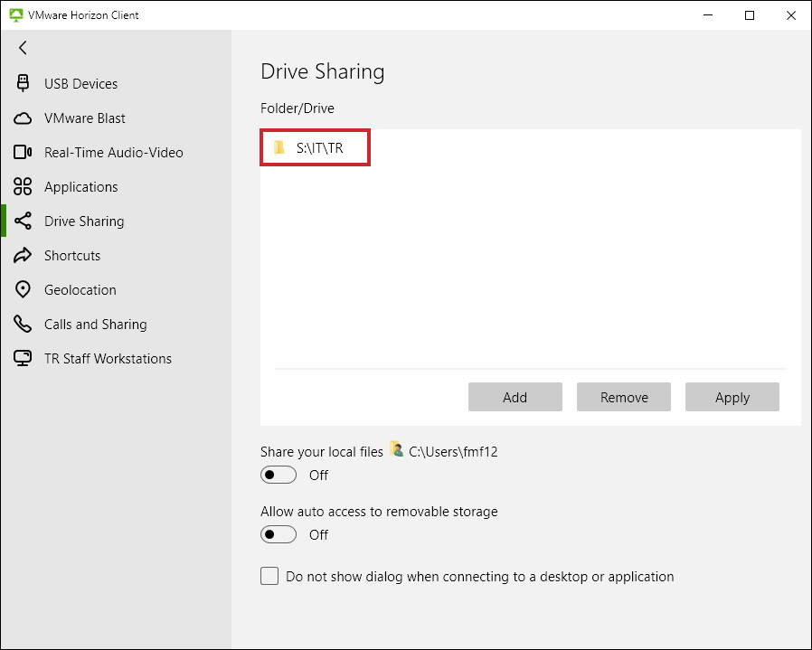Click the VMware Horizon Client window title
The image size is (812, 650).
(83, 15)
